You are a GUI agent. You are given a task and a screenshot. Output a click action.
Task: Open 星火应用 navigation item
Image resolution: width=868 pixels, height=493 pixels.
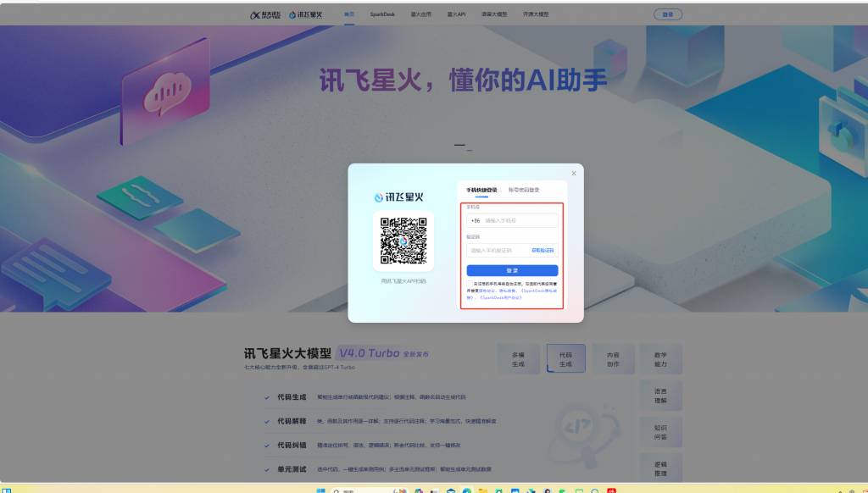(420, 14)
